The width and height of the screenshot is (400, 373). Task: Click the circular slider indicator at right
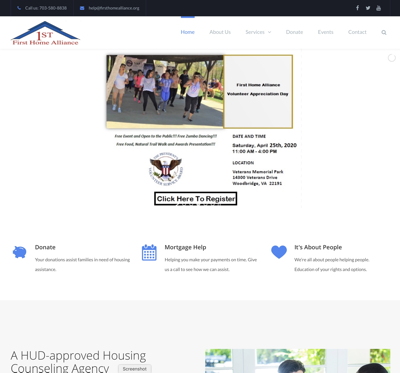coord(392,58)
